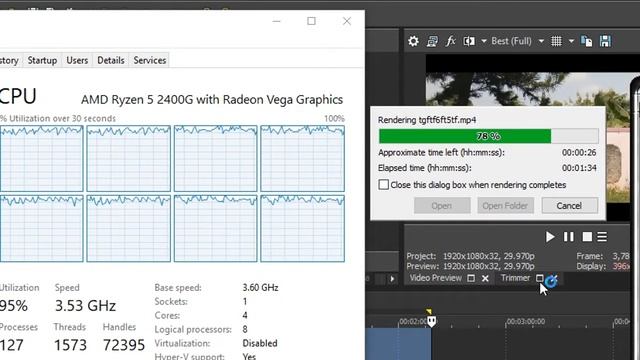The width and height of the screenshot is (640, 360).
Task: Click Preview 1920x1080x32, 29.970p info
Action: (471, 266)
